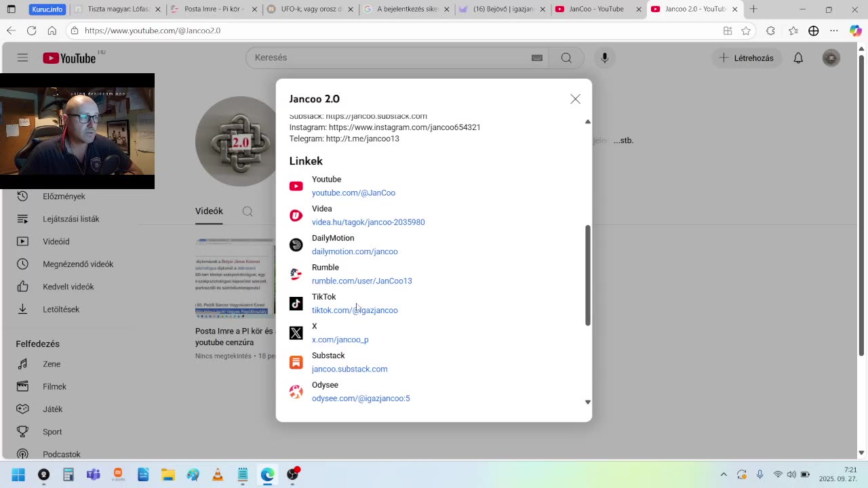Screen dimensions: 868x488
Task: Open YouTube notifications bell
Action: [798, 58]
